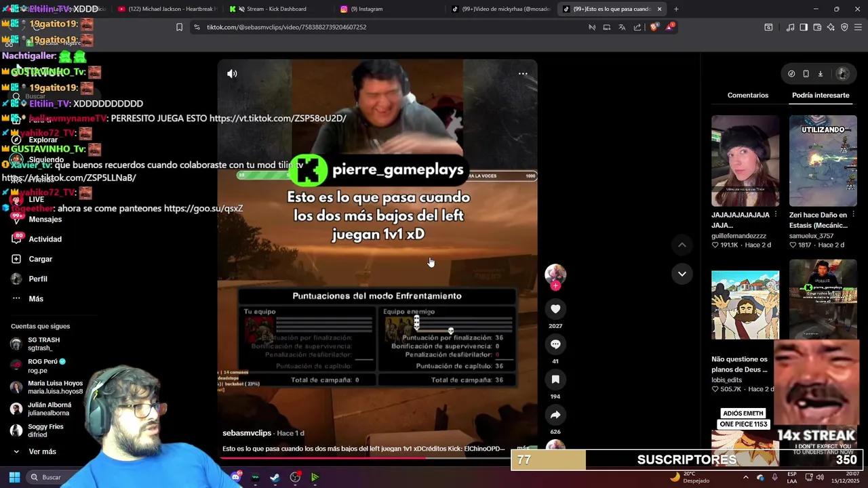Screen dimensions: 868x488
Task: Show hidden system tray icons chevron
Action: [x=746, y=477]
